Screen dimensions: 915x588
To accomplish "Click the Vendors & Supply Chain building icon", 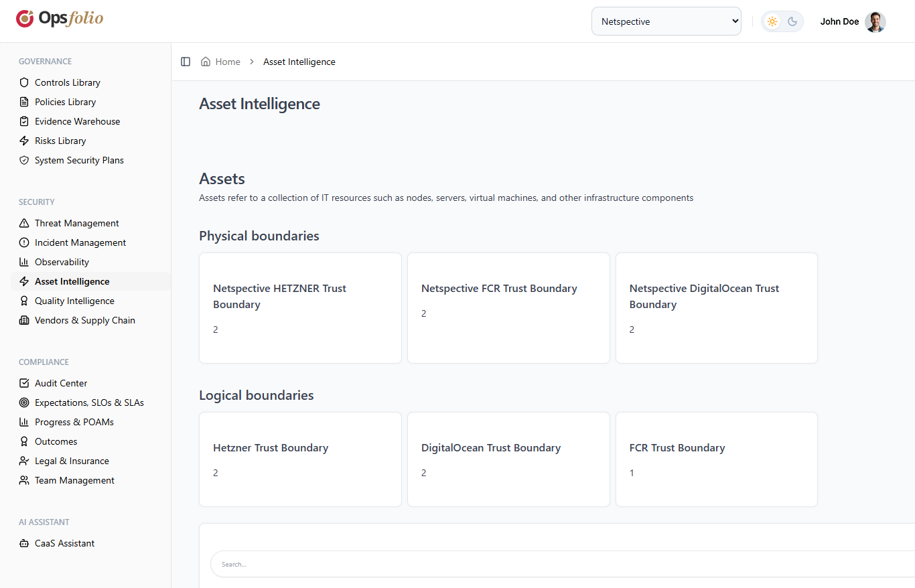I will pos(24,320).
